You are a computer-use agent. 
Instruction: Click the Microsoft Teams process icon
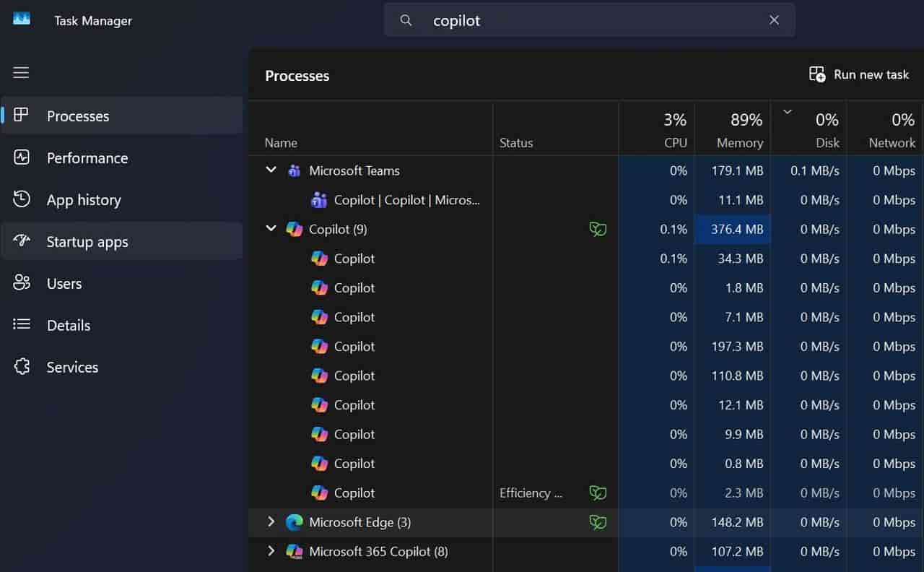coord(294,170)
